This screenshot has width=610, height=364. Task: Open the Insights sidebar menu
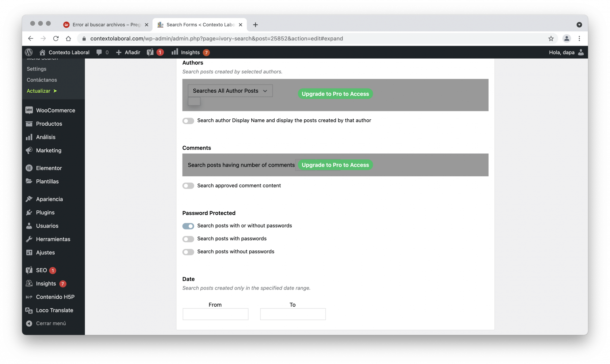(x=53, y=283)
